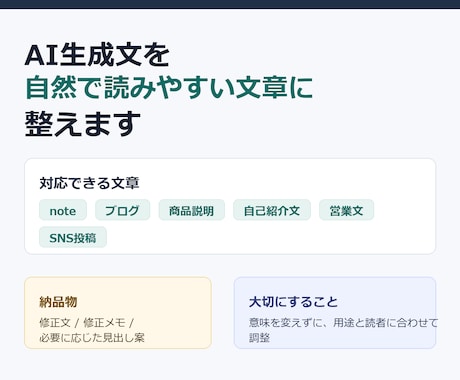This screenshot has height=380, width=460.
Task: Choose the 自己紹介文 tag
Action: click(x=272, y=210)
